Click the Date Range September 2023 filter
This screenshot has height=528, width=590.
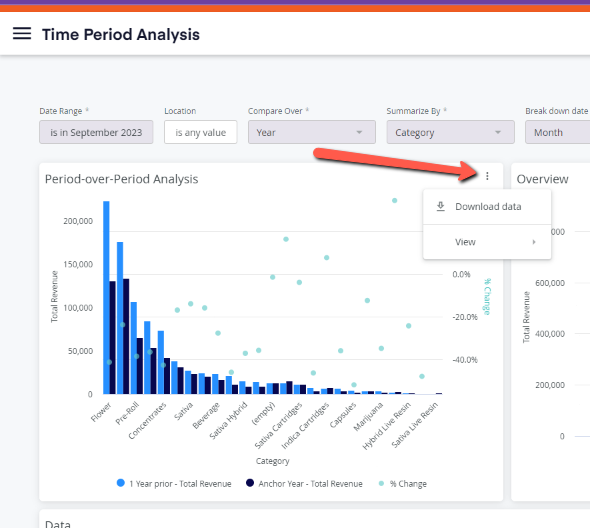96,132
